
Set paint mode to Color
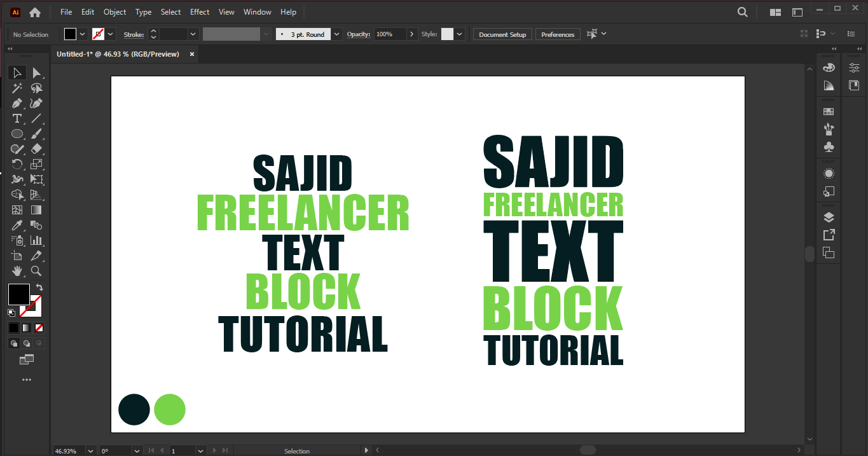tap(13, 328)
